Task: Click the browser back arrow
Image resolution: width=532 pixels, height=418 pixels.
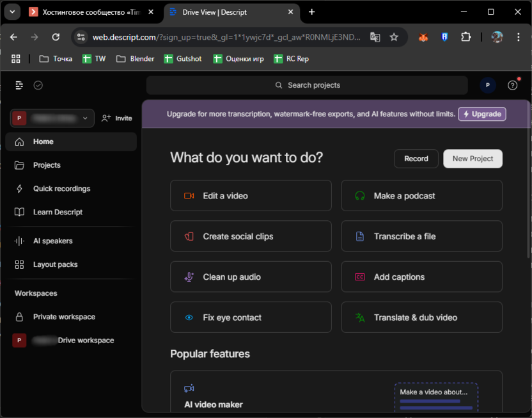Action: [13, 37]
